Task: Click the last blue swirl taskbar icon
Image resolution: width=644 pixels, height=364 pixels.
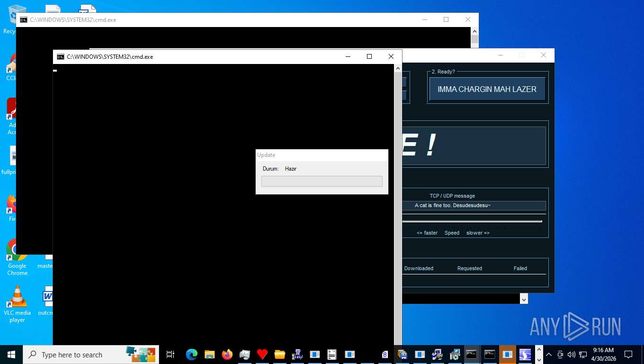Action: click(x=525, y=355)
